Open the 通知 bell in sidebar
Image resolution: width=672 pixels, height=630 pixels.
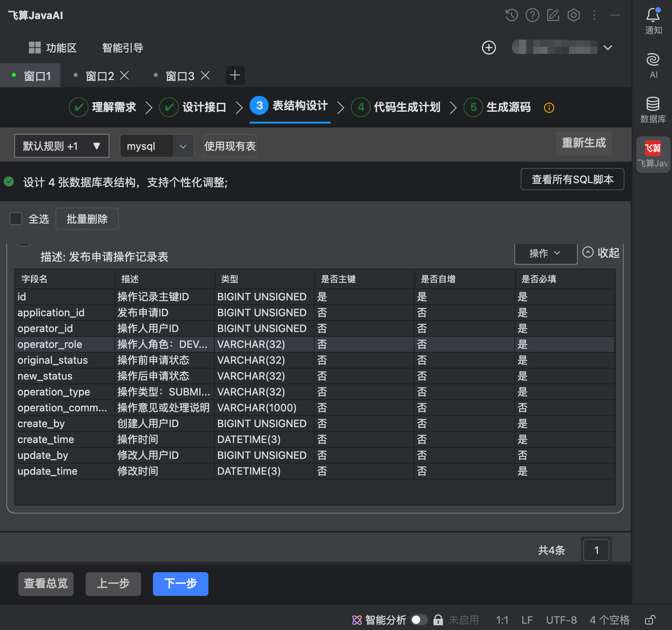coord(653,21)
